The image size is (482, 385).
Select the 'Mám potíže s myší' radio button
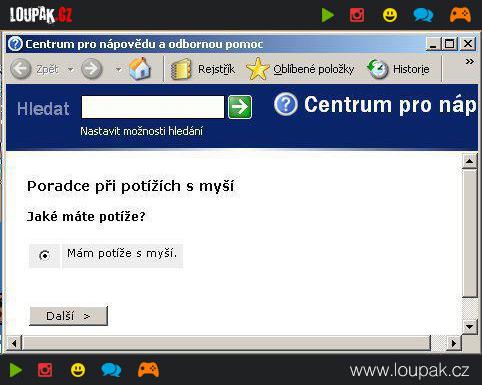pos(44,256)
